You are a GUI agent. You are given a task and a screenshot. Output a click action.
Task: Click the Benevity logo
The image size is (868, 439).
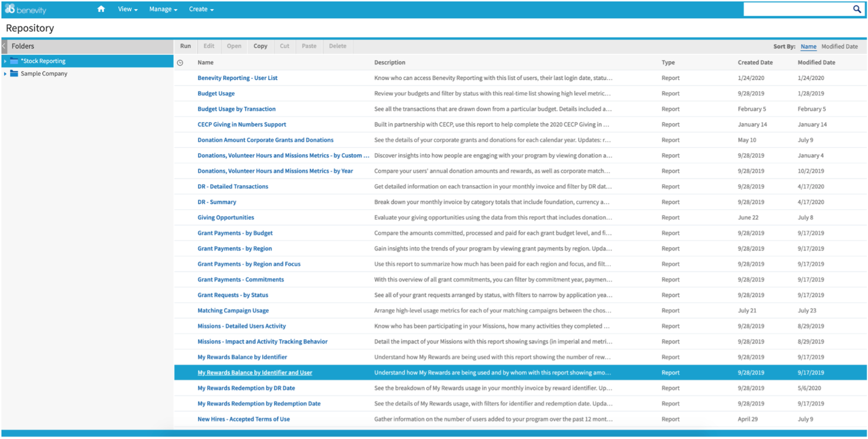coord(25,9)
